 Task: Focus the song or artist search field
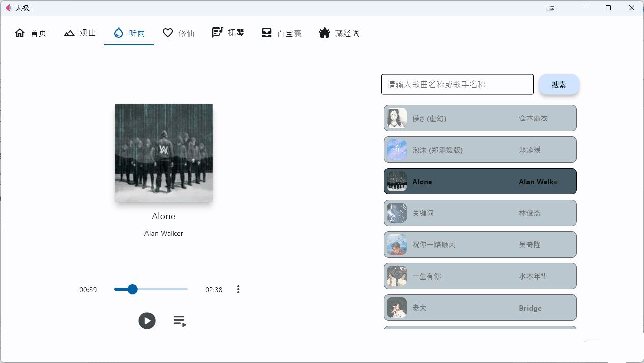point(457,85)
